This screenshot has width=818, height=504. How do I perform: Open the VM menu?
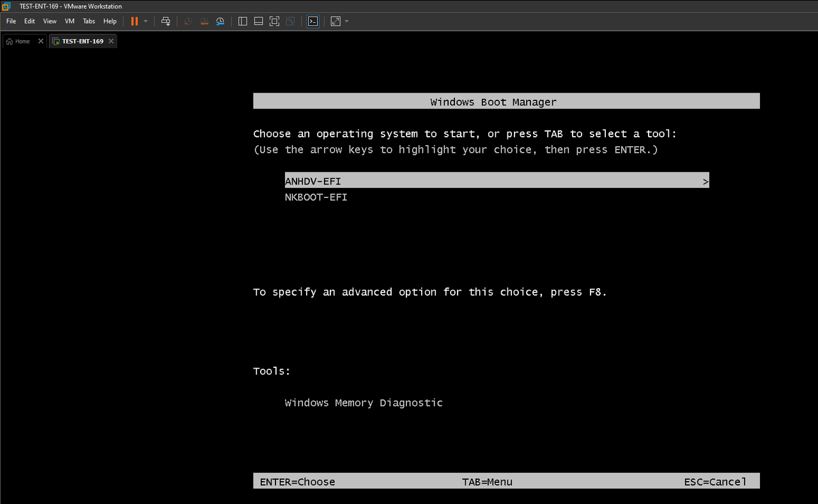[70, 21]
